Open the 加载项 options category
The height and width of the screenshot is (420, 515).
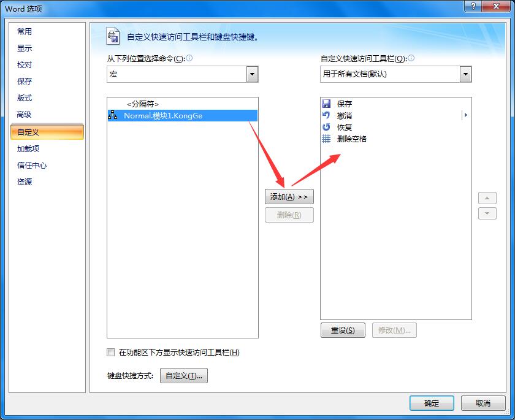coord(28,149)
